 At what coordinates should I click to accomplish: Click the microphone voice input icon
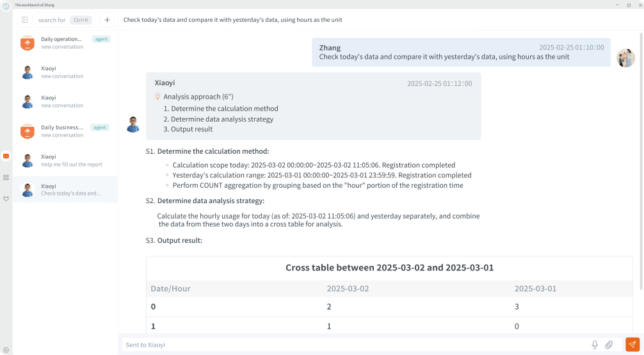pos(595,345)
